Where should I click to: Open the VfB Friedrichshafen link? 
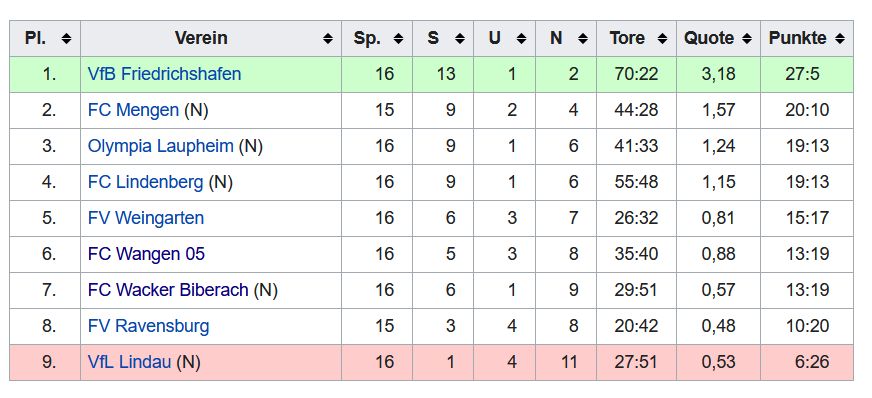pyautogui.click(x=165, y=74)
